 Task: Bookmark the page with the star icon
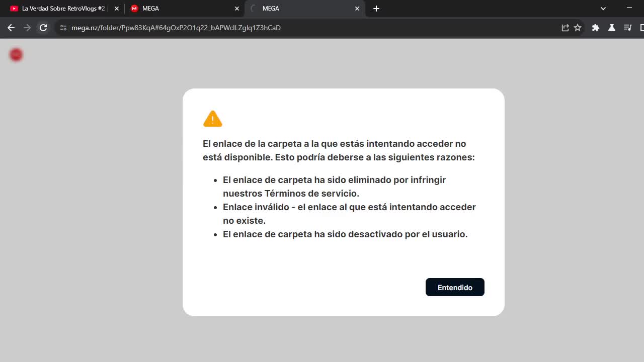578,28
